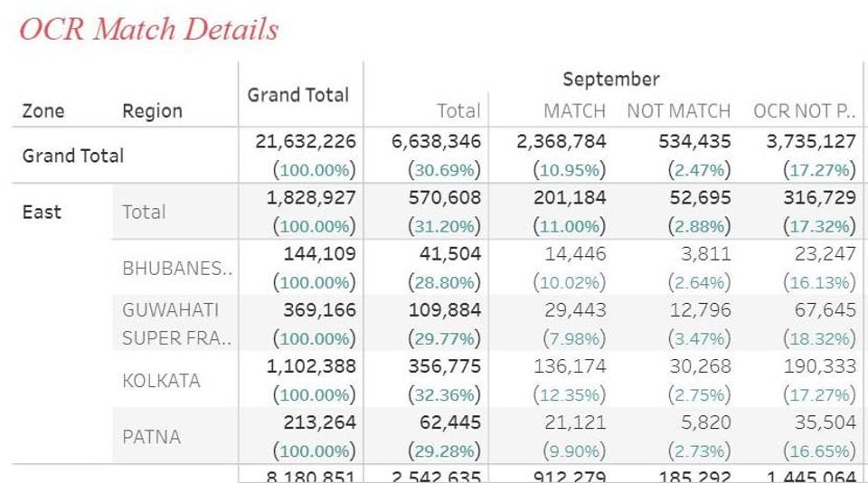868x483 pixels.
Task: Click the MATCH column header
Action: 574,111
